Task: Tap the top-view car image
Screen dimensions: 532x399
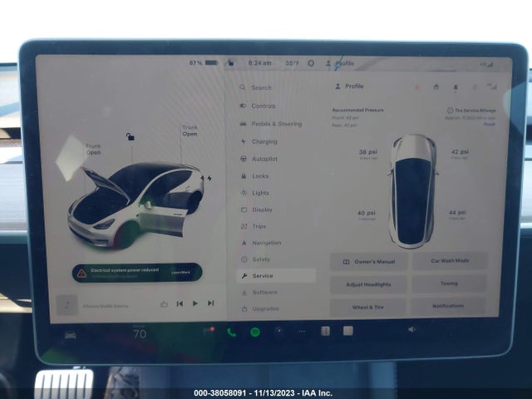Action: click(x=412, y=191)
